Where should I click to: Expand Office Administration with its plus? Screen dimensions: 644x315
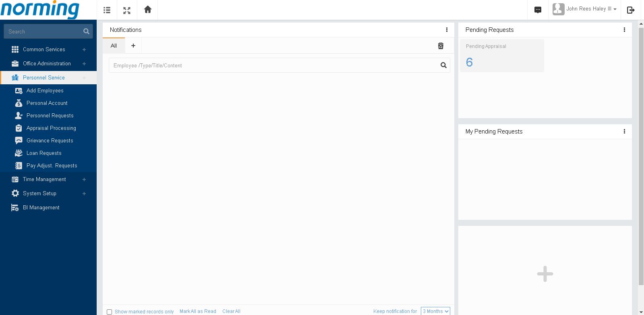84,64
